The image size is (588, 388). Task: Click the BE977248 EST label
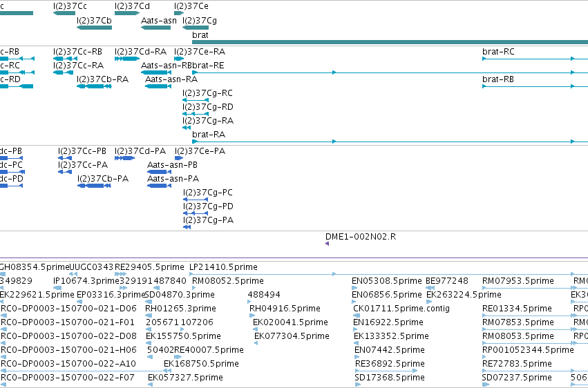(x=447, y=281)
